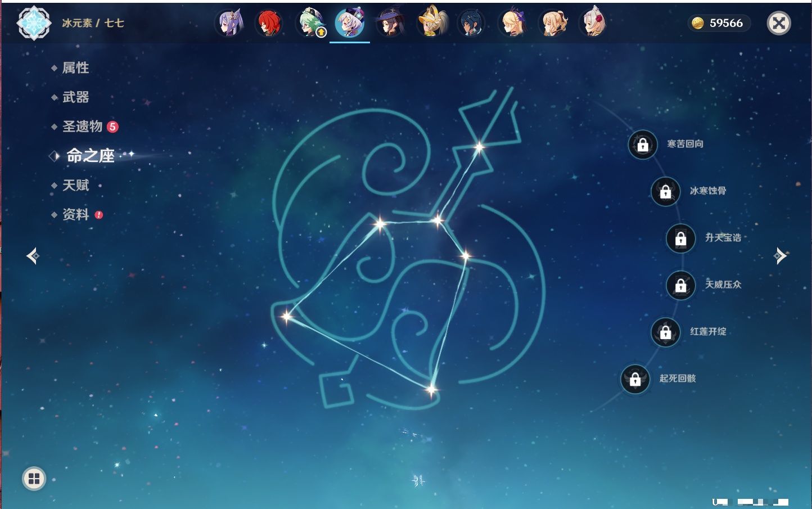Select the first purple-haired character portrait
Image resolution: width=812 pixels, height=509 pixels.
pos(229,23)
